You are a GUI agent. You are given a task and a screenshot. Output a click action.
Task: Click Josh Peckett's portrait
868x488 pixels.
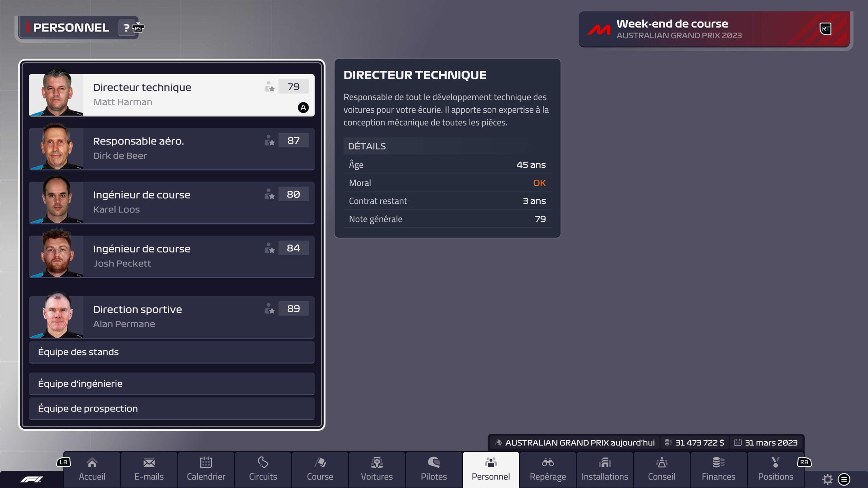click(56, 253)
